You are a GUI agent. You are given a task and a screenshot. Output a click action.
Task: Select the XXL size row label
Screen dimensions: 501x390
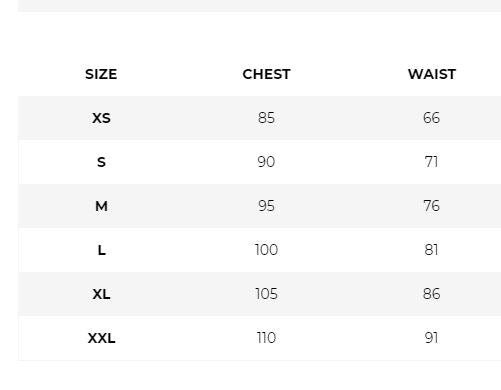coord(101,338)
